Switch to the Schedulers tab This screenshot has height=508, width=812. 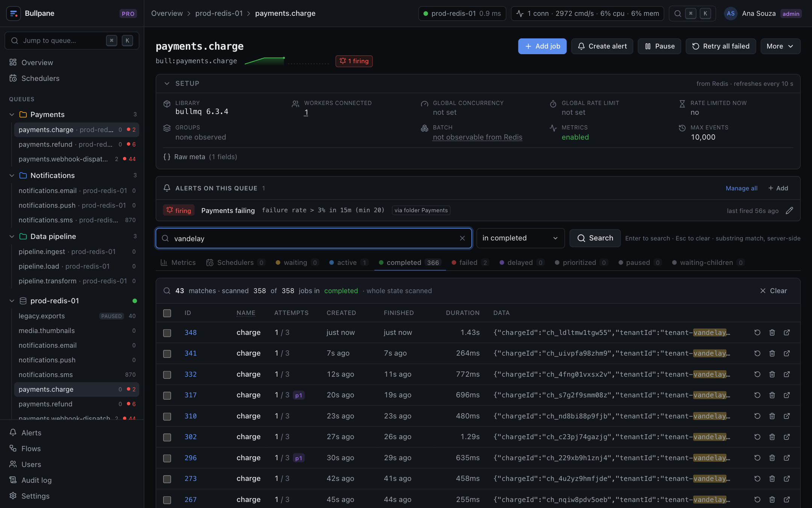click(236, 263)
